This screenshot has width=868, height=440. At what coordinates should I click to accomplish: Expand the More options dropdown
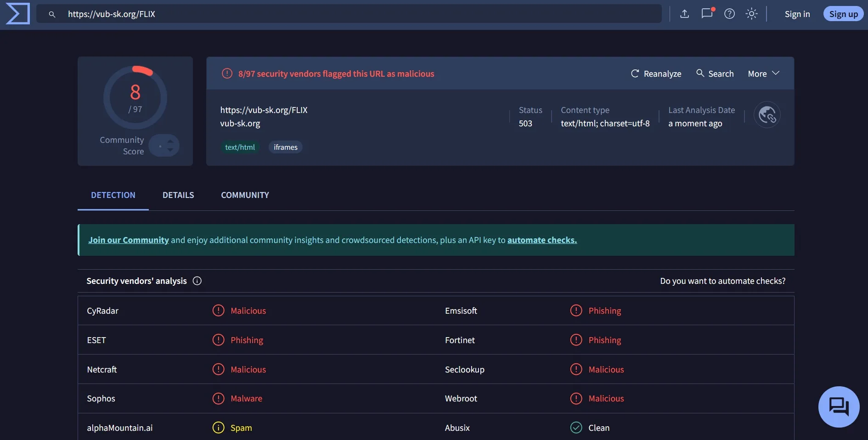coord(763,73)
